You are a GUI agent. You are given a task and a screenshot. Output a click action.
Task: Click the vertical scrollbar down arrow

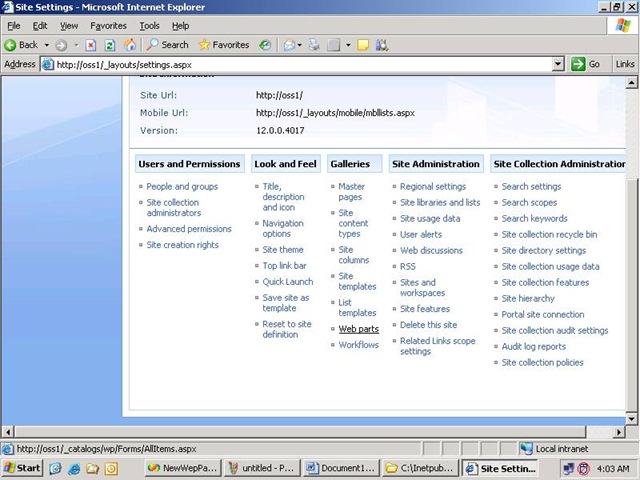pyautogui.click(x=631, y=419)
